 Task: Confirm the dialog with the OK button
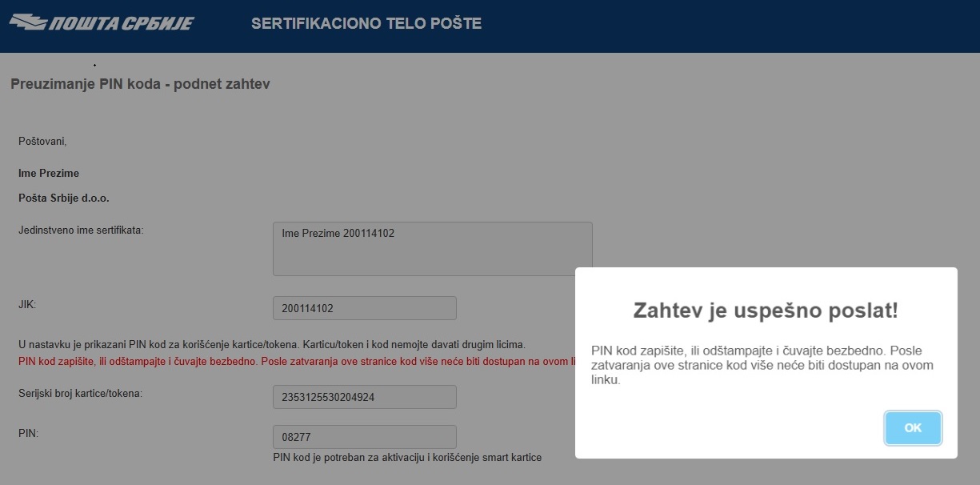click(913, 428)
